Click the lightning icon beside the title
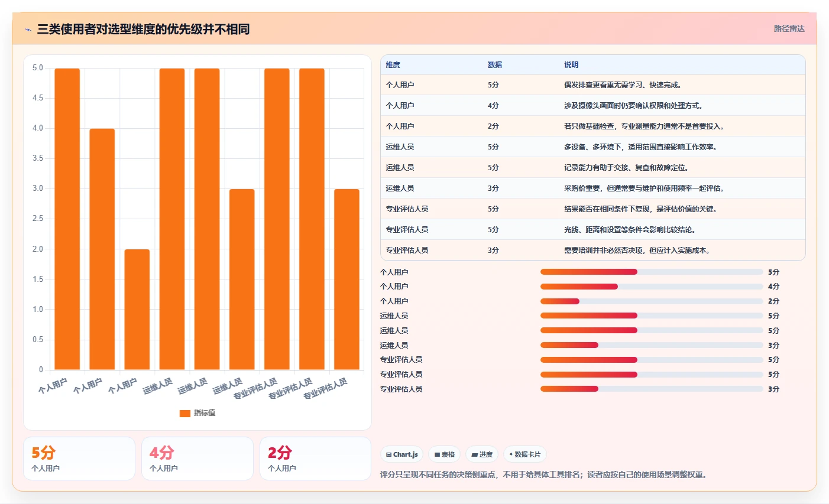 pyautogui.click(x=28, y=29)
